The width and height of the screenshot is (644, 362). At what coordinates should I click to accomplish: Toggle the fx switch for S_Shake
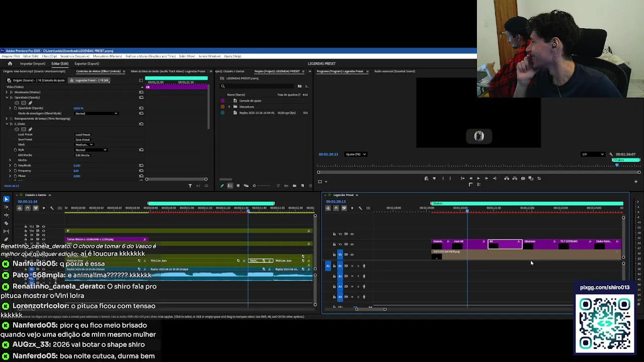click(11, 124)
